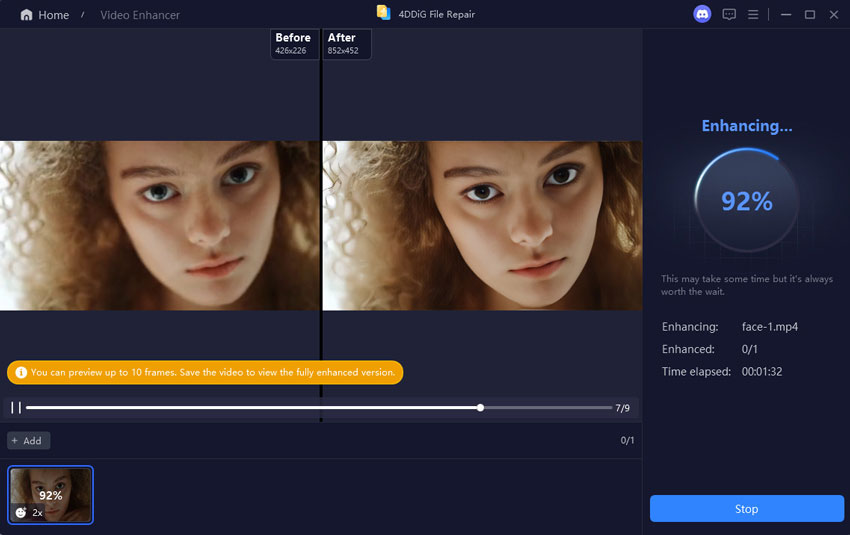Open the feedback chat bubble icon
Screen dimensions: 850x535
click(729, 15)
